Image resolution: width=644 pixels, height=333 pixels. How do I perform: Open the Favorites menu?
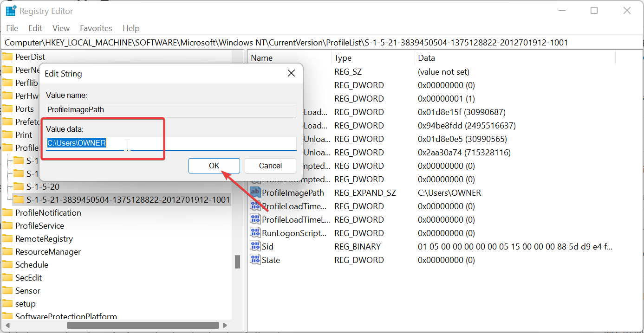click(96, 28)
